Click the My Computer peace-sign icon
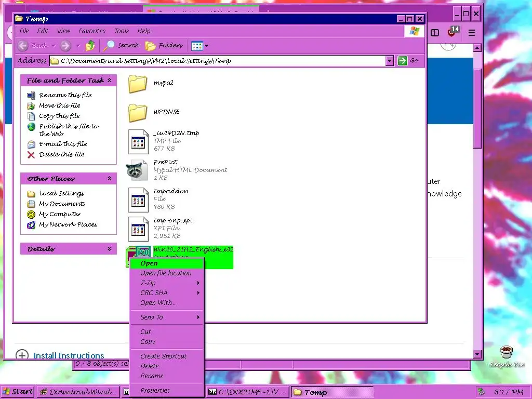Screen dimensions: 532x399 click(x=31, y=215)
